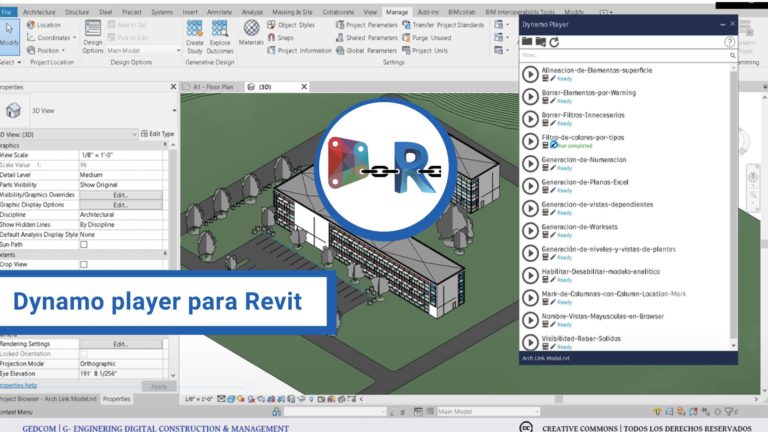
Task: Close the Properties palette
Action: click(x=173, y=87)
